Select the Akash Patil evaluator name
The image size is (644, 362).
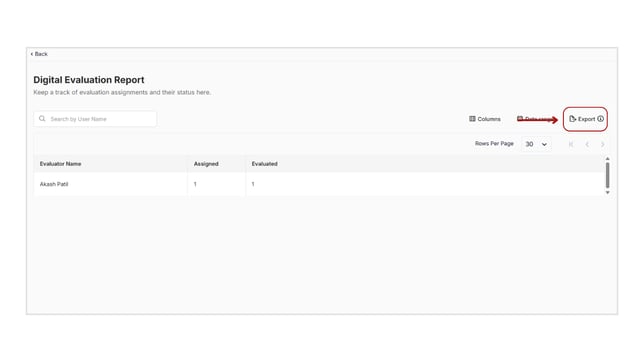(54, 184)
